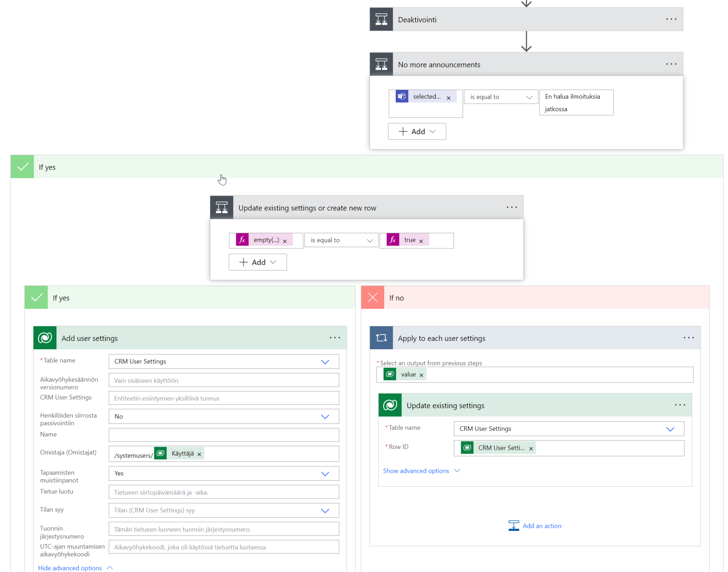Open the is equal to dropdown in No more announcements
Image resolution: width=728 pixels, height=572 pixels.
point(500,97)
